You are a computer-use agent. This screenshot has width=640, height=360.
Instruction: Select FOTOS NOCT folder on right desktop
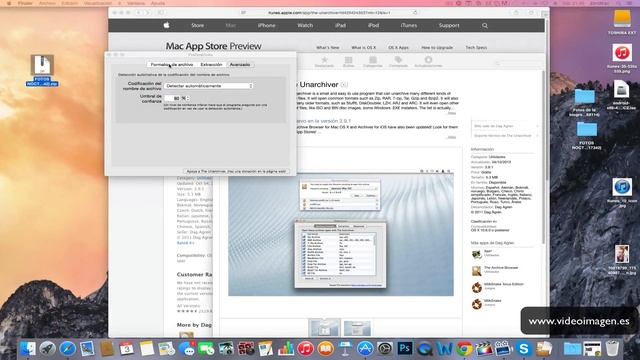587,136
